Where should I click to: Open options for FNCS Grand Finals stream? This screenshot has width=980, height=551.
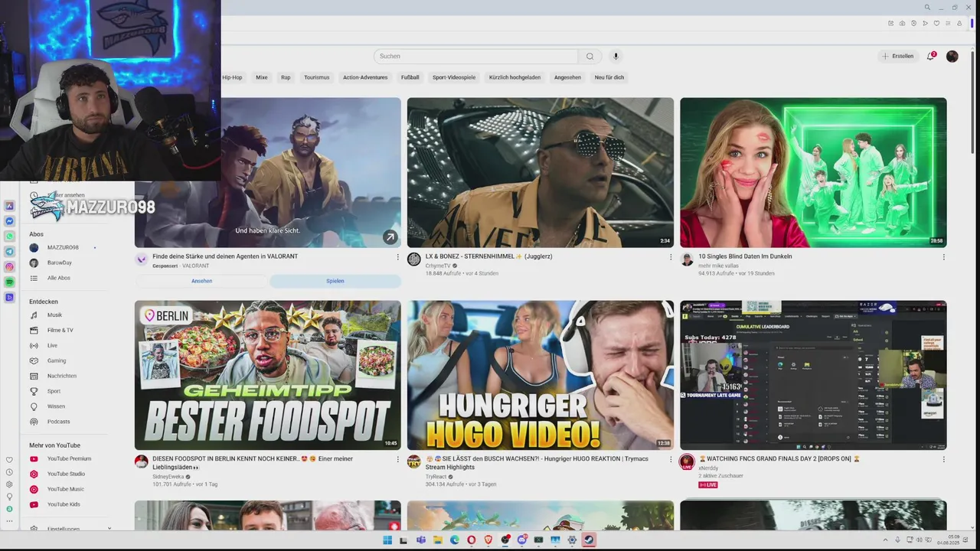pos(943,460)
